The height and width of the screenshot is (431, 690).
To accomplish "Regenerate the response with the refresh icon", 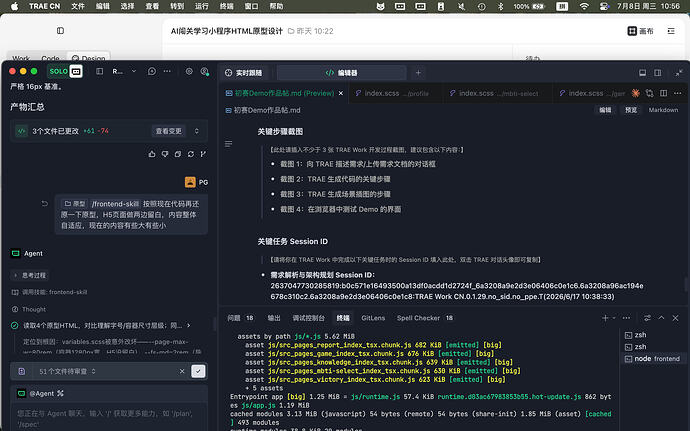I will pyautogui.click(x=191, y=154).
